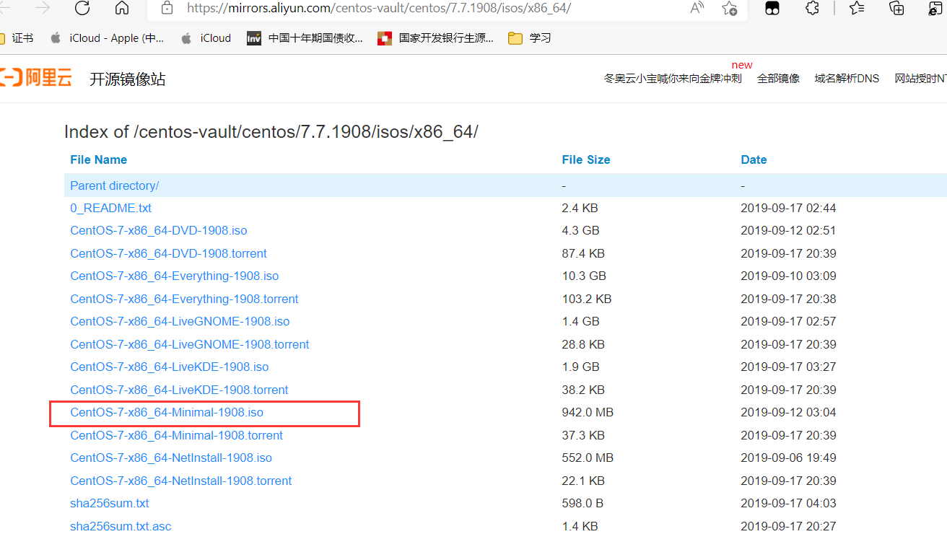Click the Date column header
This screenshot has width=947, height=560.
tap(754, 160)
